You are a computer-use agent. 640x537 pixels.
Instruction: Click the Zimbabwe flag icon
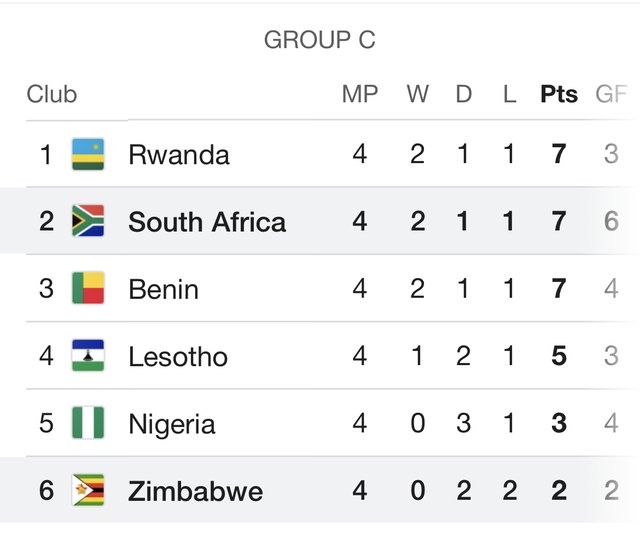88,490
